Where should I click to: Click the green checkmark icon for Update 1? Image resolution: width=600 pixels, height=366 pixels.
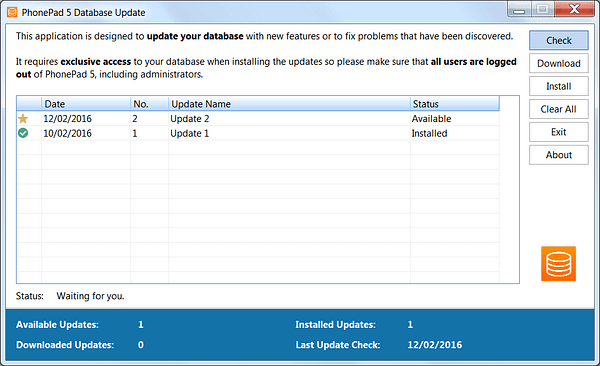tap(23, 133)
